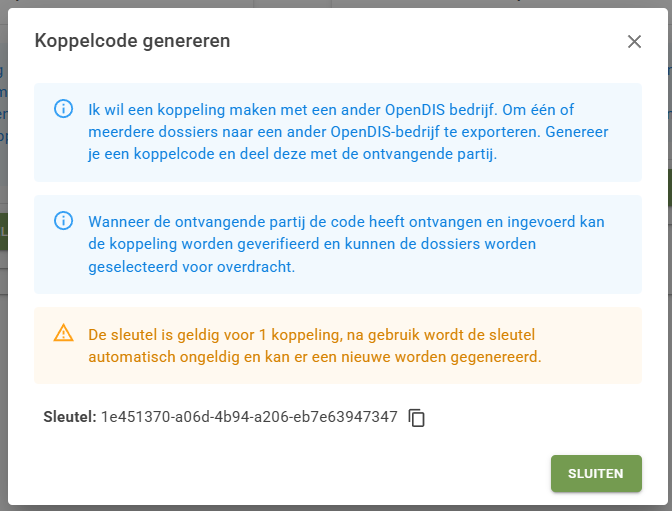Click the orange 'De sleutel is geldig' warning

(x=338, y=346)
